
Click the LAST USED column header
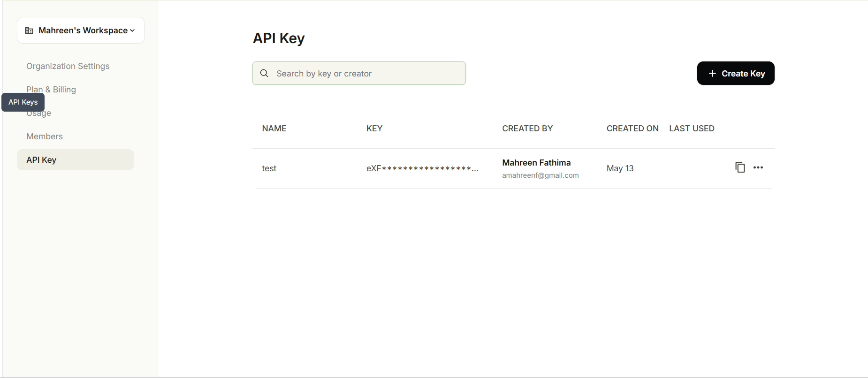(692, 129)
